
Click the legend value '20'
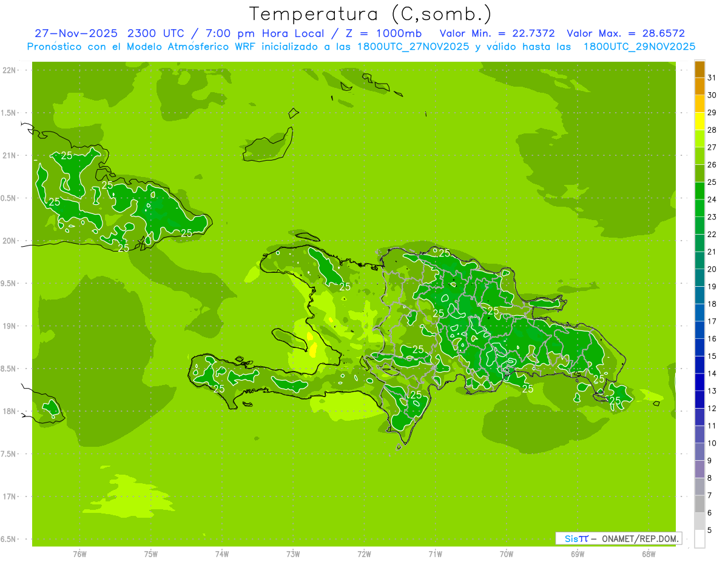click(712, 269)
